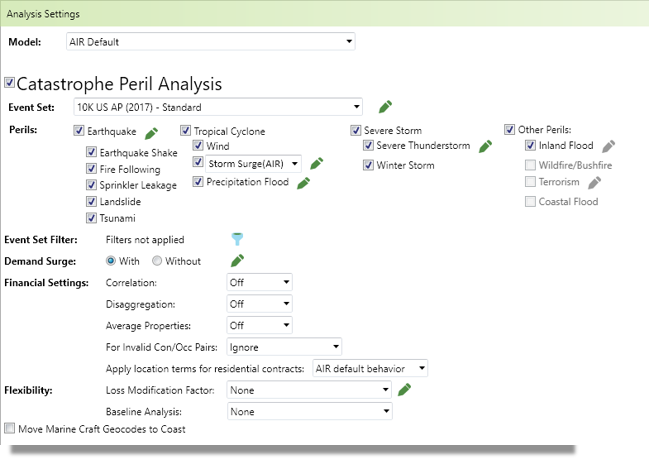
Task: Expand the For Invalid Con/Occ Pairs dropdown
Action: click(284, 347)
